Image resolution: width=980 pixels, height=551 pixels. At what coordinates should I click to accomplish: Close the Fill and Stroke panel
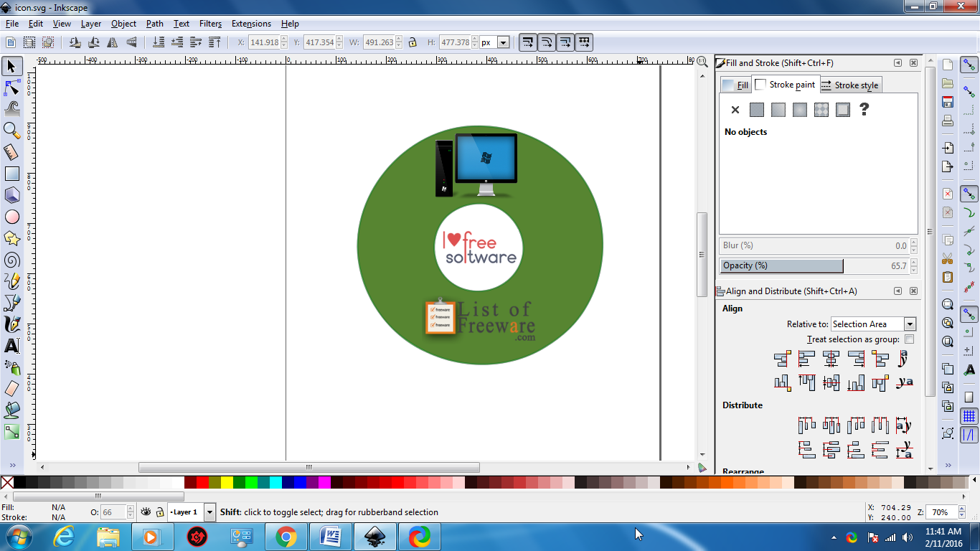[913, 63]
